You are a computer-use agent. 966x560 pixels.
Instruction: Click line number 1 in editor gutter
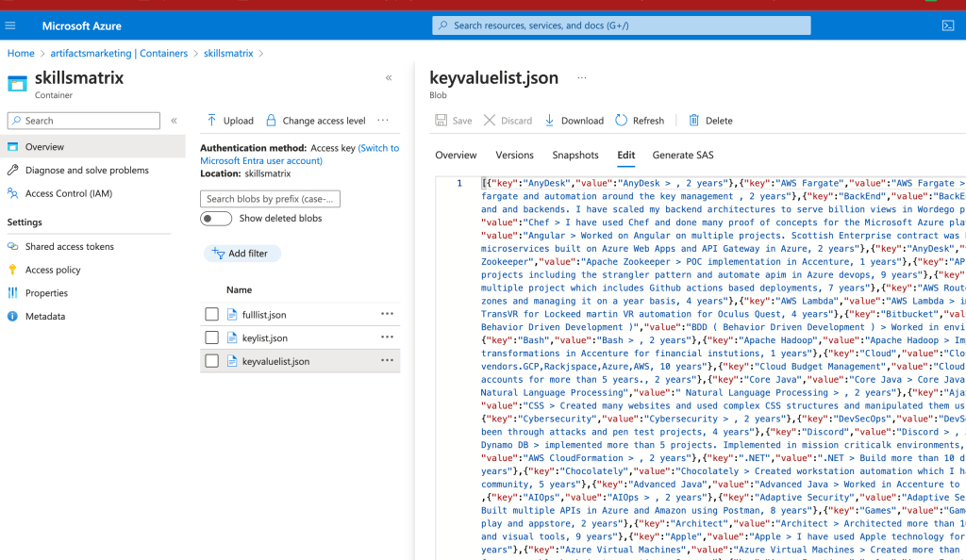tap(459, 184)
